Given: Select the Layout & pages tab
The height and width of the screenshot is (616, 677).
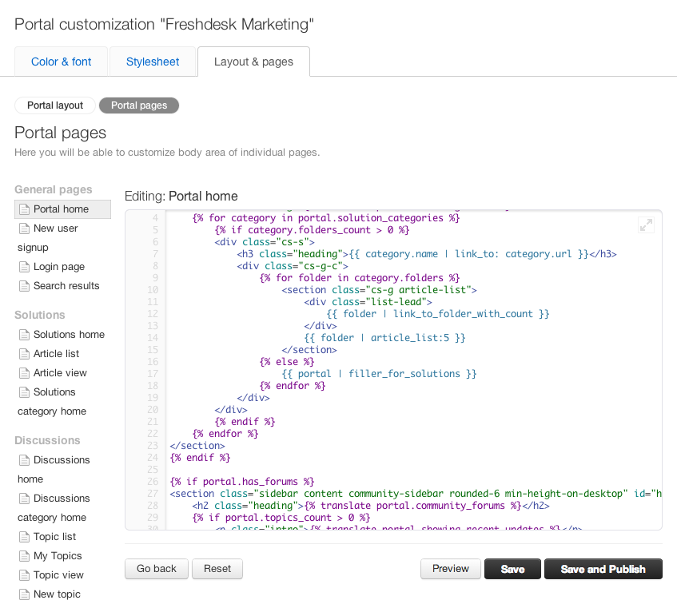Looking at the screenshot, I should 253,62.
